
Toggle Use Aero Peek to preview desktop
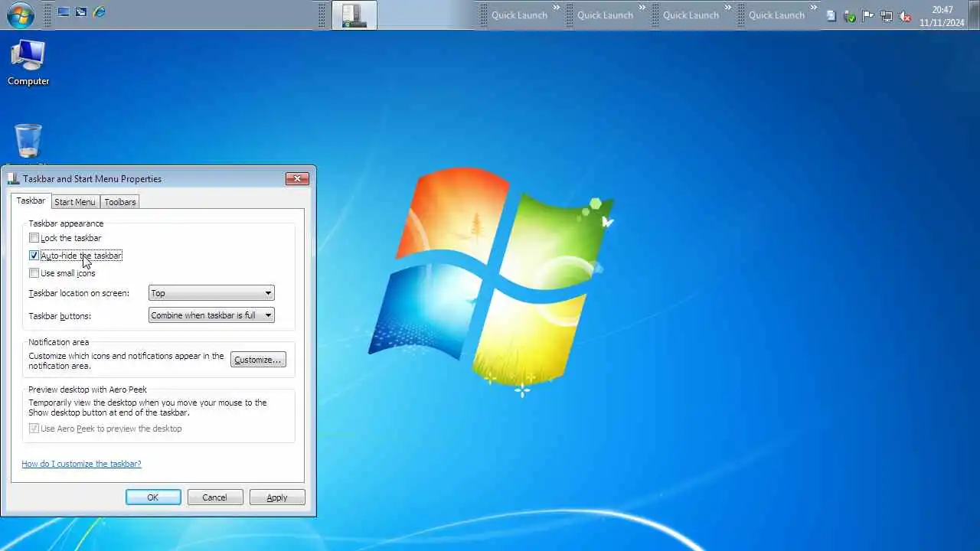(x=34, y=429)
